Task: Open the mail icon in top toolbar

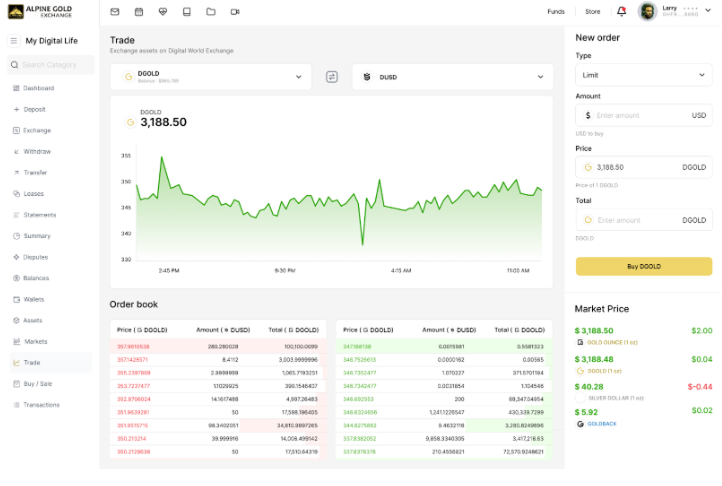Action: pos(115,12)
